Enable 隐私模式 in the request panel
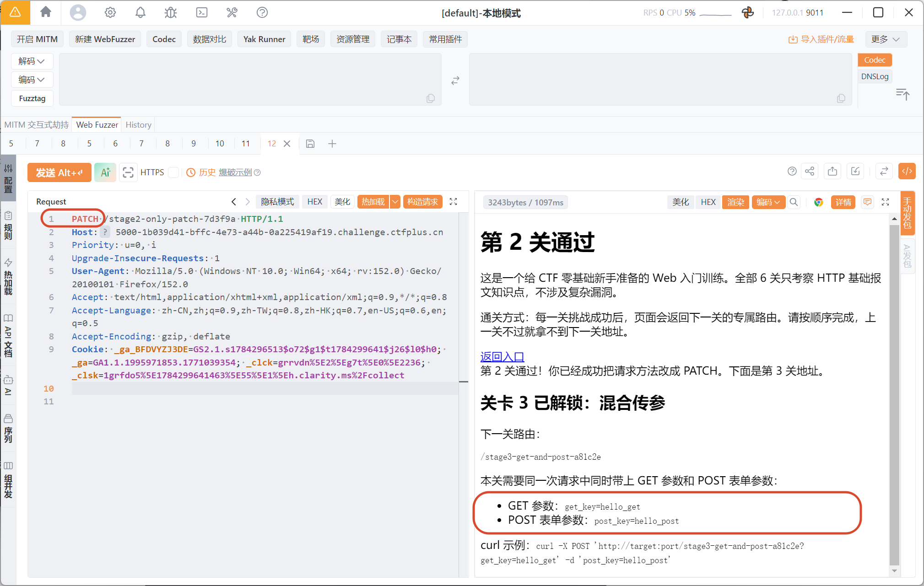 coord(277,202)
